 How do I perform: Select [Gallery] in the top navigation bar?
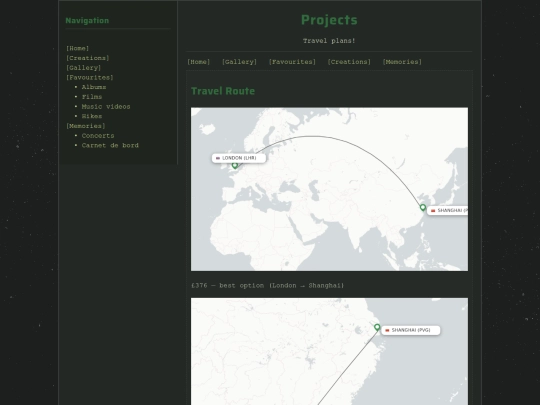(239, 62)
